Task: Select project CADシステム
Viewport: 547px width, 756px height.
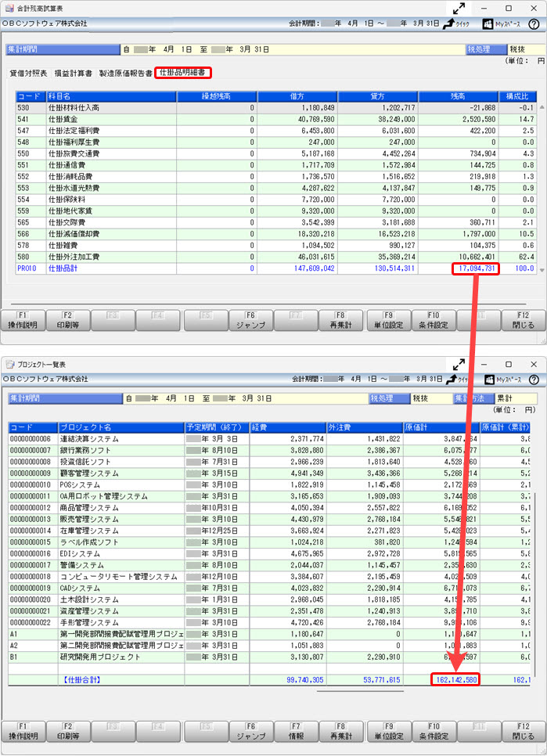Action: coord(269,589)
